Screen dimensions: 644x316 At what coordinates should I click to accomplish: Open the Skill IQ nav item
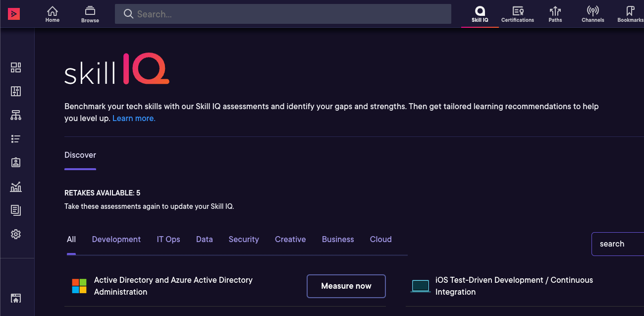[x=480, y=14]
